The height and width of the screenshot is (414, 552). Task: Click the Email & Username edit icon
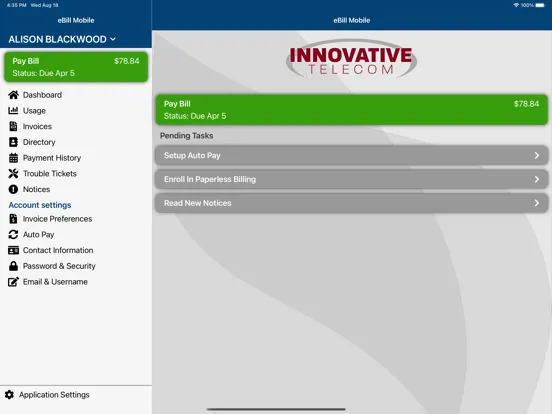tap(13, 282)
